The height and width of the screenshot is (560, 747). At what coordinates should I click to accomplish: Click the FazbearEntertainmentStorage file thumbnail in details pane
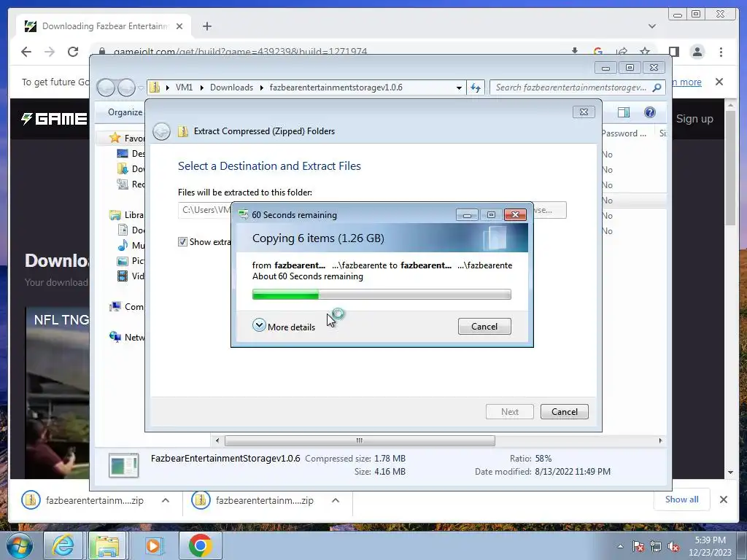[x=124, y=465]
